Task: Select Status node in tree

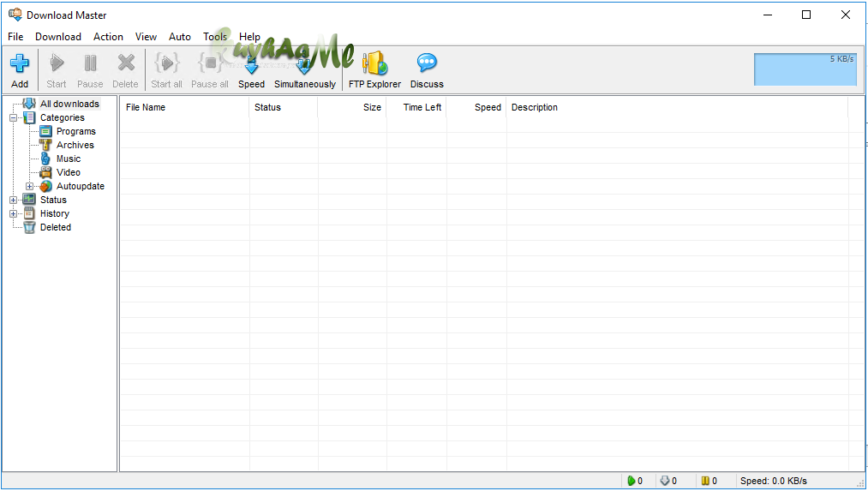Action: [53, 200]
